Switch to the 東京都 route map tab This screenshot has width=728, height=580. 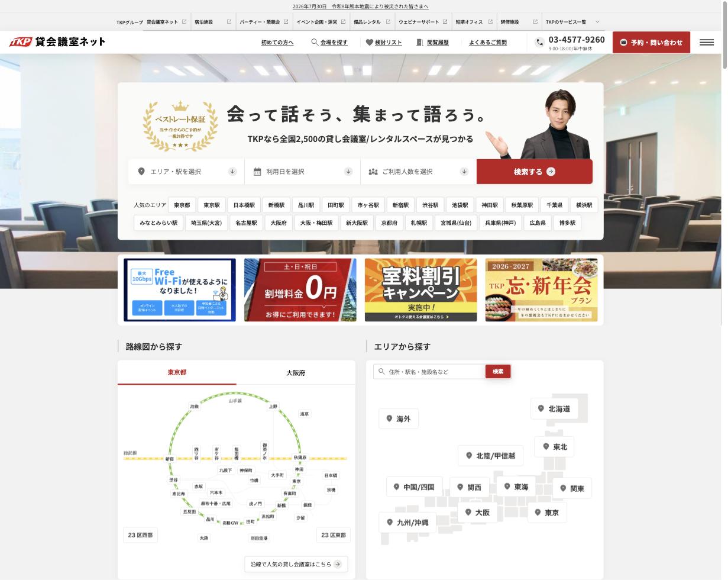pyautogui.click(x=177, y=372)
